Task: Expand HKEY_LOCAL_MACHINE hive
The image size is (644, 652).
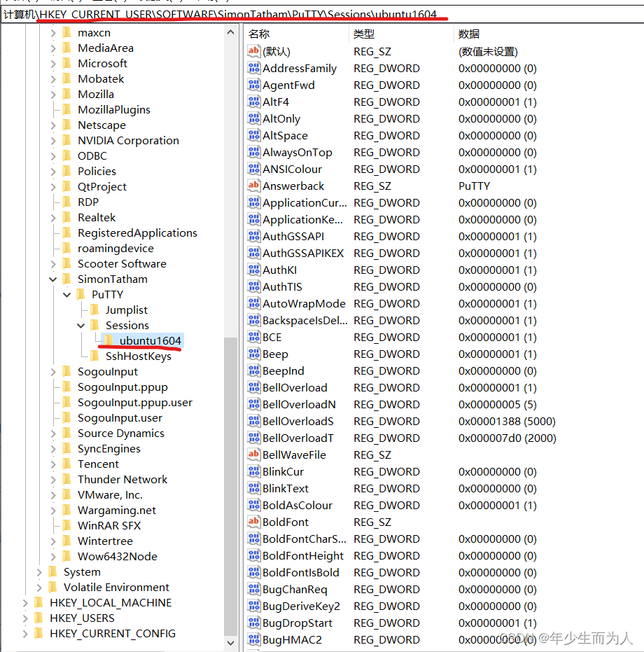Action: (25, 602)
